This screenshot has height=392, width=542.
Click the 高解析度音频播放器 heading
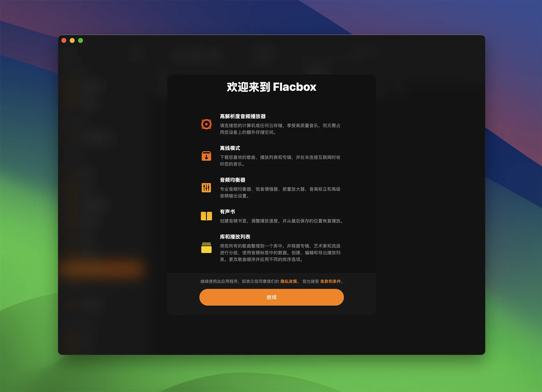(x=243, y=116)
